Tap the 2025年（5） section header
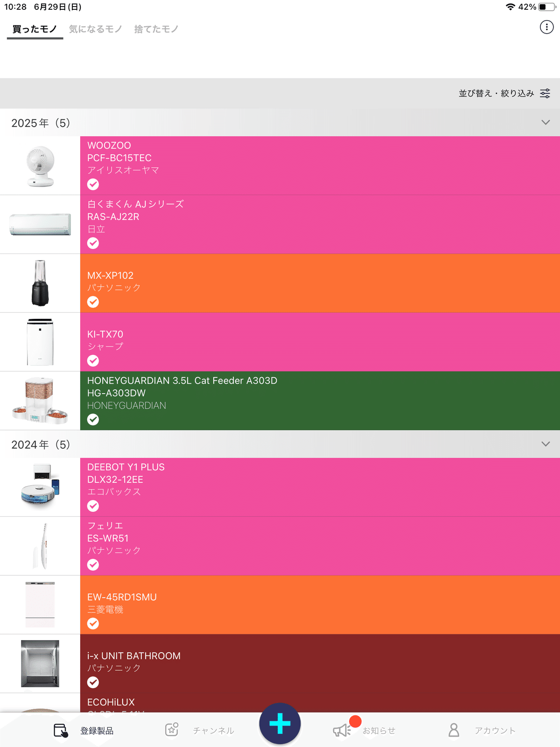560x747 pixels. point(280,123)
